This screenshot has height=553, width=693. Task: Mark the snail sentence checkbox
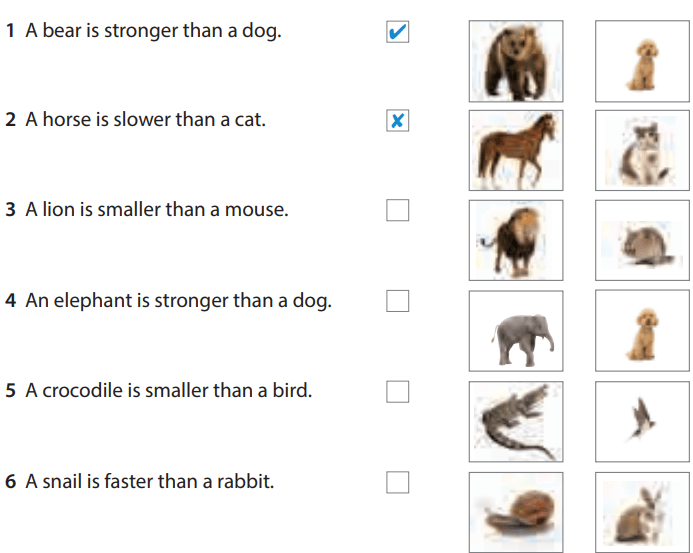click(397, 482)
